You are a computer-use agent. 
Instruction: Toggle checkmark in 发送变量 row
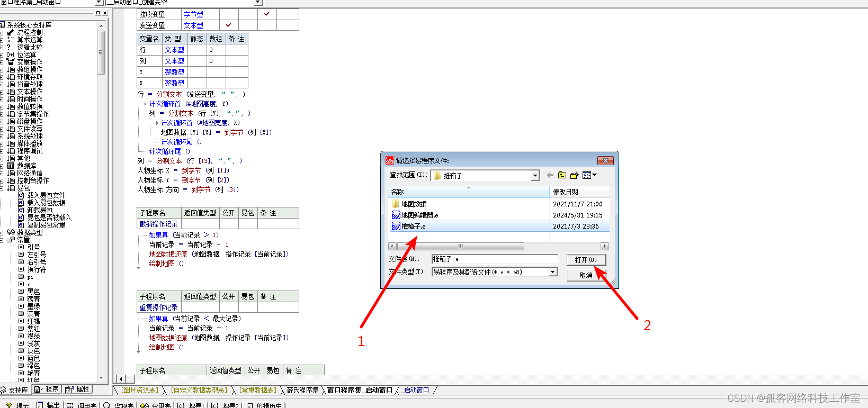229,25
